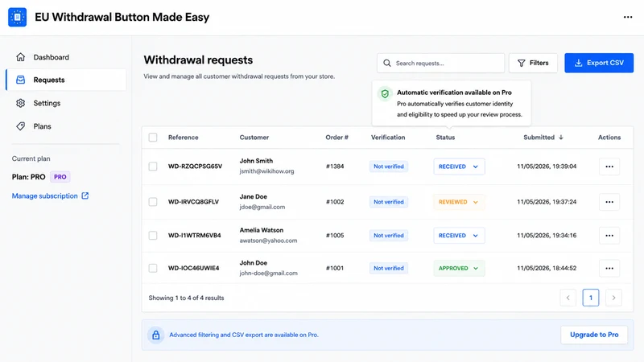The image size is (644, 362).
Task: Open the Requests sidebar item
Action: point(66,80)
